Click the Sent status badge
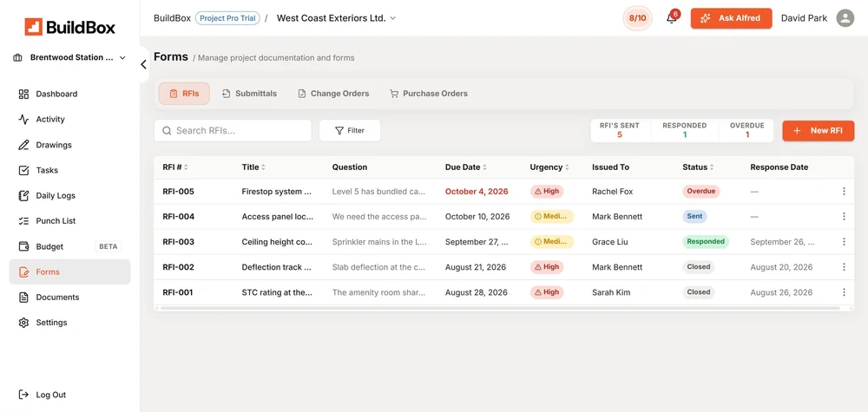This screenshot has width=868, height=412. [x=694, y=217]
